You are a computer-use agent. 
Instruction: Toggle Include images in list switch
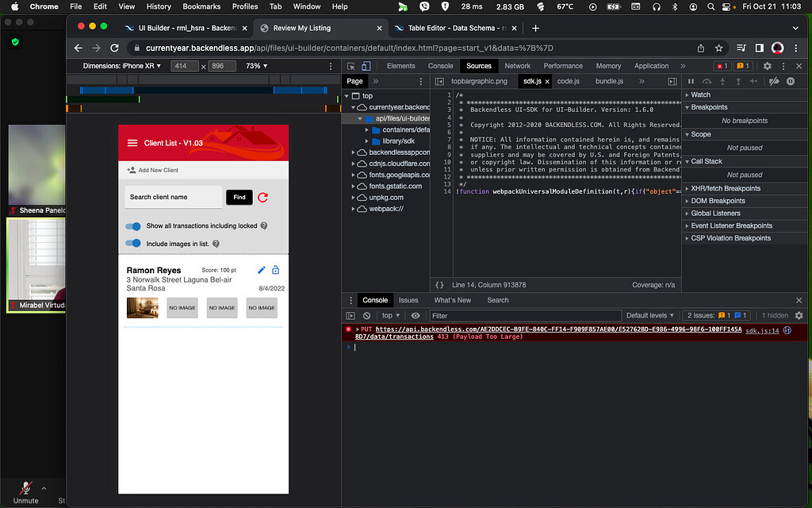(x=133, y=244)
